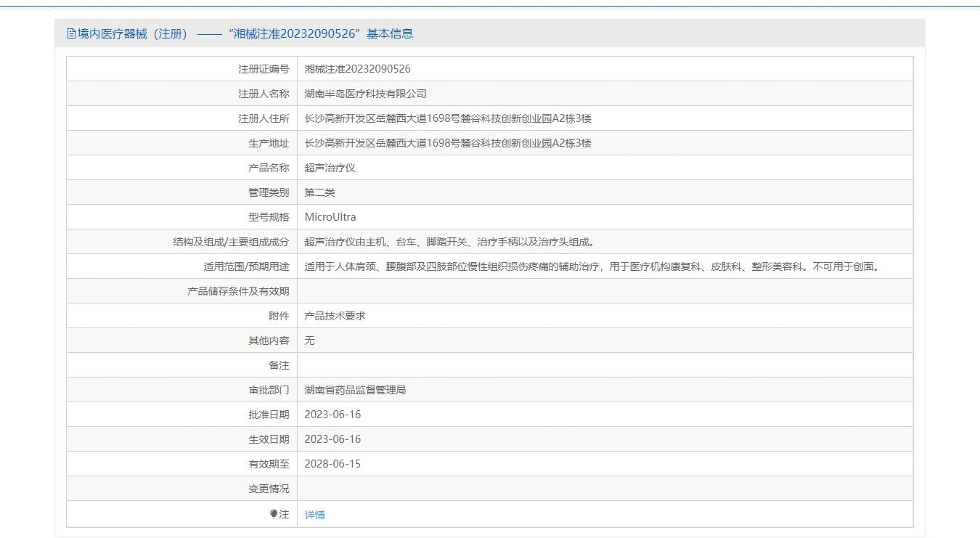The height and width of the screenshot is (538, 980).
Task: Click the 产品名称 label
Action: [x=269, y=168]
